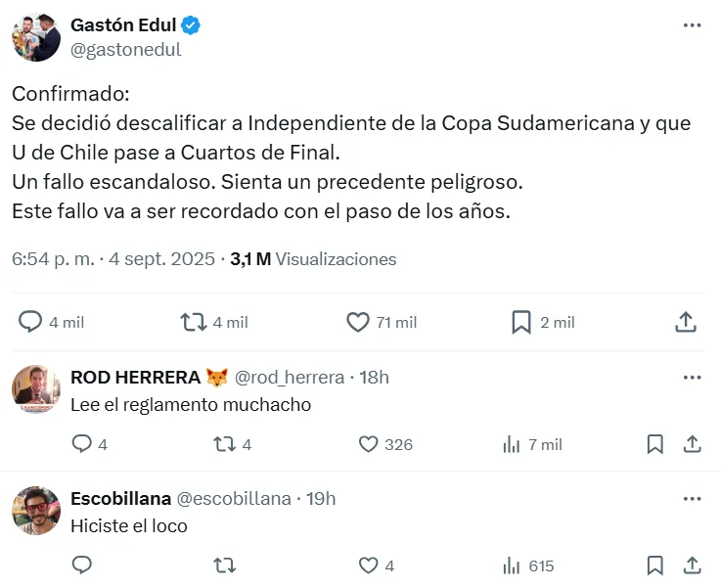Retweet ROD HERRERA's reply
Viewport: 721px width, 588px height.
[225, 444]
